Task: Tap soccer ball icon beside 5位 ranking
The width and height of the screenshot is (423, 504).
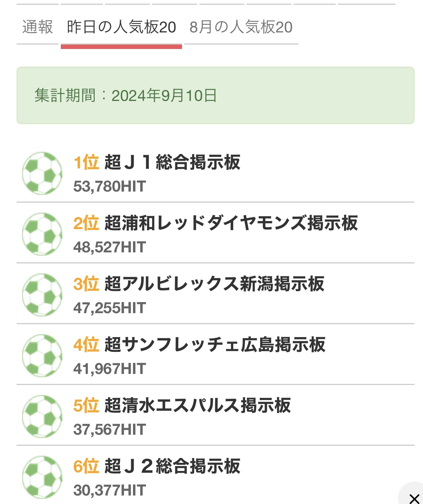Action: tap(42, 416)
